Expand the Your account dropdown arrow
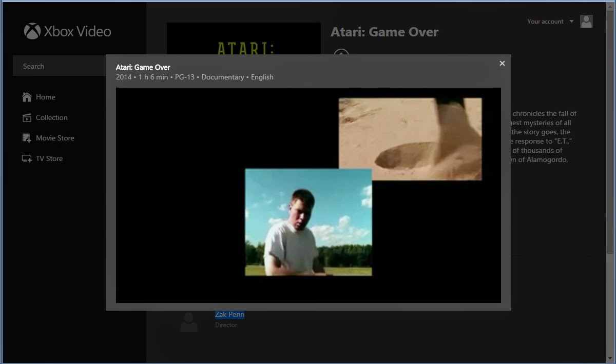 (x=571, y=22)
